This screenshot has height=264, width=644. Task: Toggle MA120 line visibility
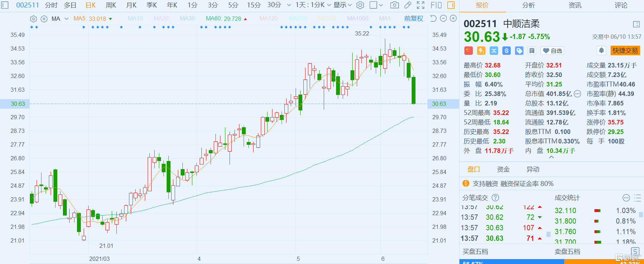pos(269,18)
